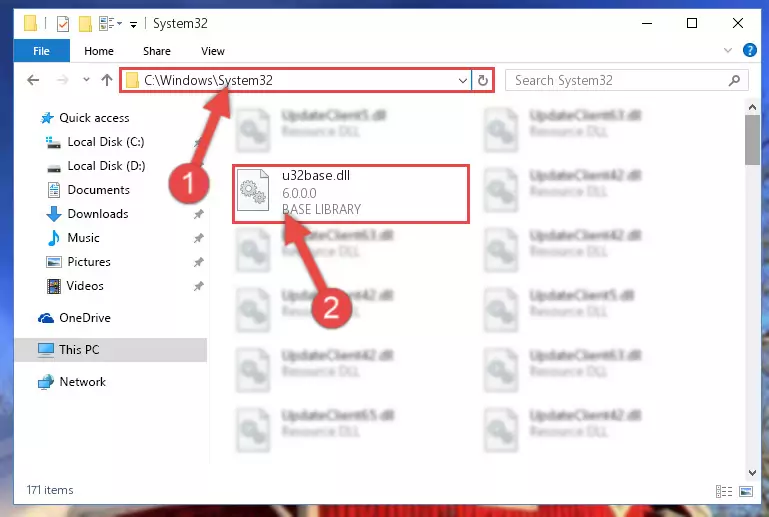
Task: Click the Network icon in sidebar
Action: pyautogui.click(x=46, y=382)
